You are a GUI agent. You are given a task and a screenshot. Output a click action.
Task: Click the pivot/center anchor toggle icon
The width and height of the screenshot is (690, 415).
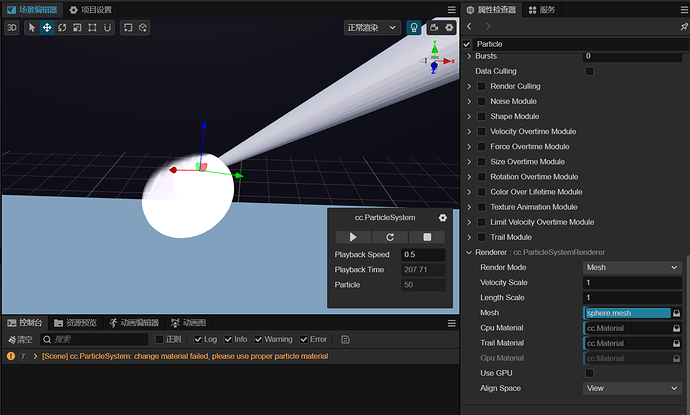coord(128,28)
